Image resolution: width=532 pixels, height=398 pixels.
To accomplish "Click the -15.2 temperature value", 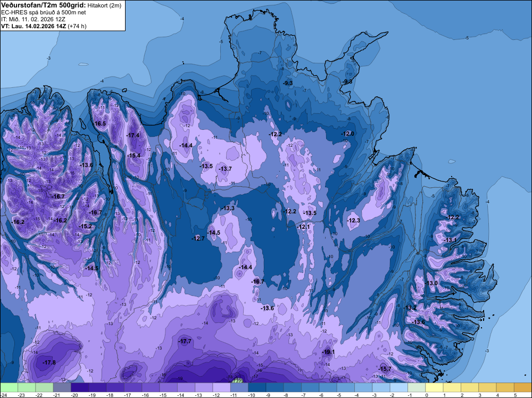I will 86,226.
